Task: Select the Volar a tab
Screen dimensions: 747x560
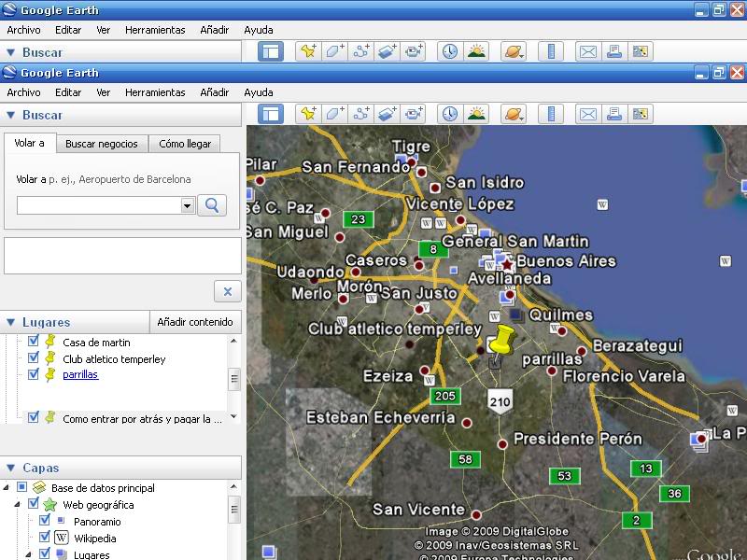Action: pyautogui.click(x=29, y=143)
